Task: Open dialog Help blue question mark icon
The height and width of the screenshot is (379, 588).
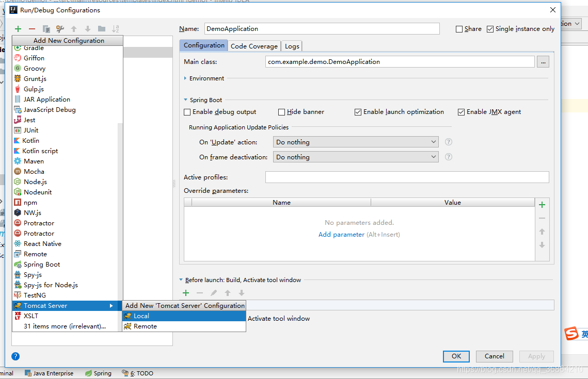Action: [15, 356]
